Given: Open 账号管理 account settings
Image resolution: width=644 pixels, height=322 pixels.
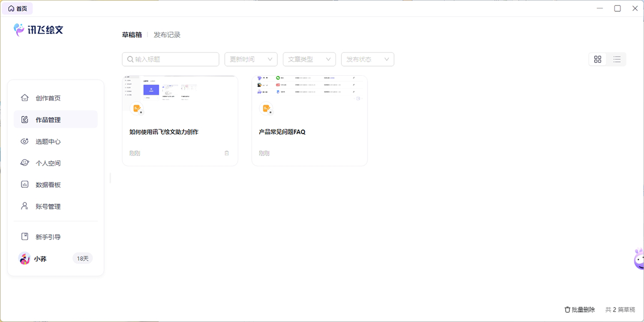Looking at the screenshot, I should (48, 207).
